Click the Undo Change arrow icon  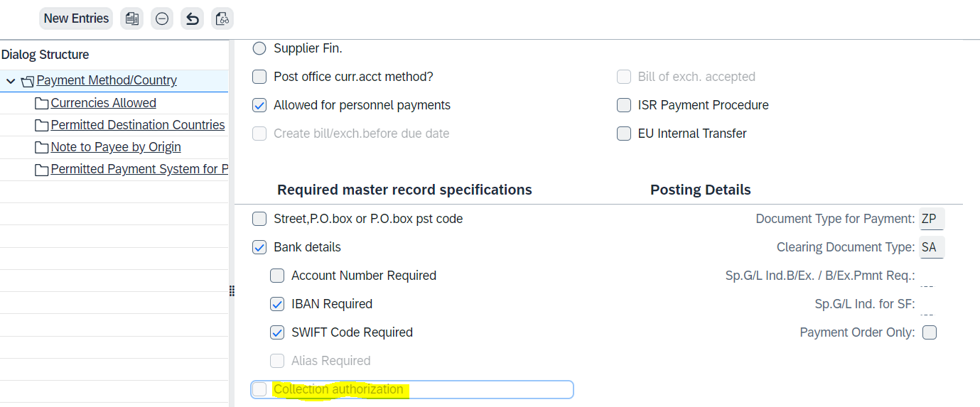tap(192, 18)
